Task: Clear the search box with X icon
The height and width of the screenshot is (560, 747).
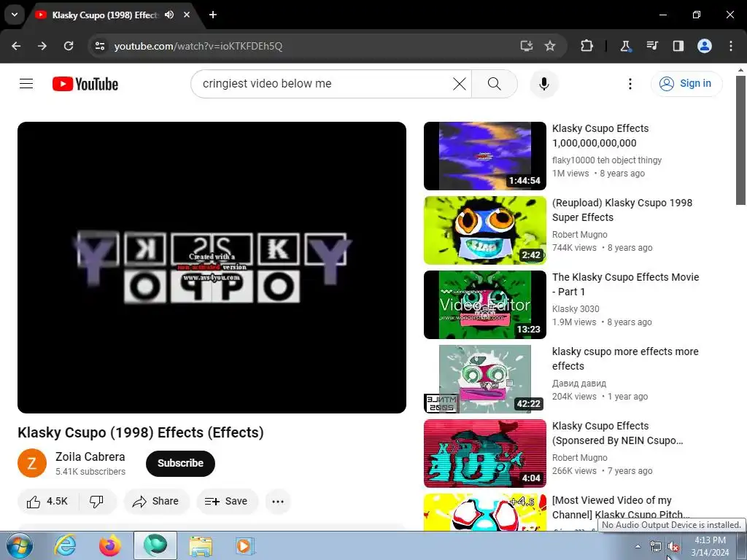Action: click(x=460, y=84)
